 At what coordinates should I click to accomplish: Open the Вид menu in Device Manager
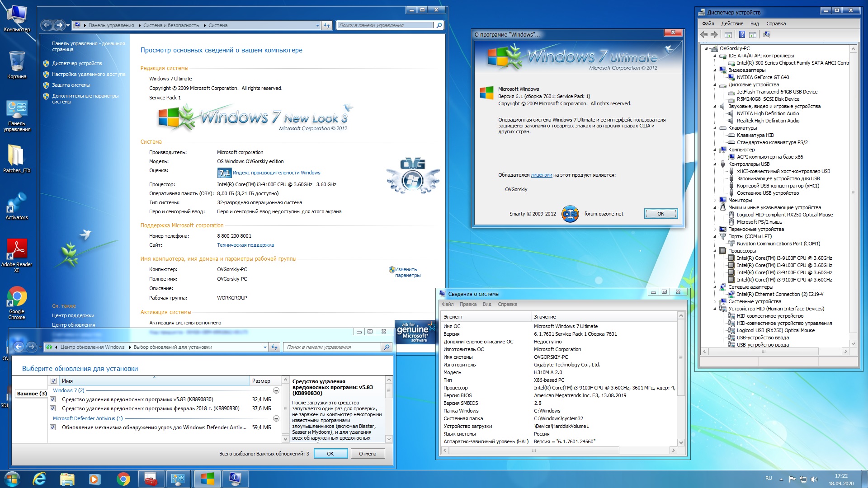(755, 23)
